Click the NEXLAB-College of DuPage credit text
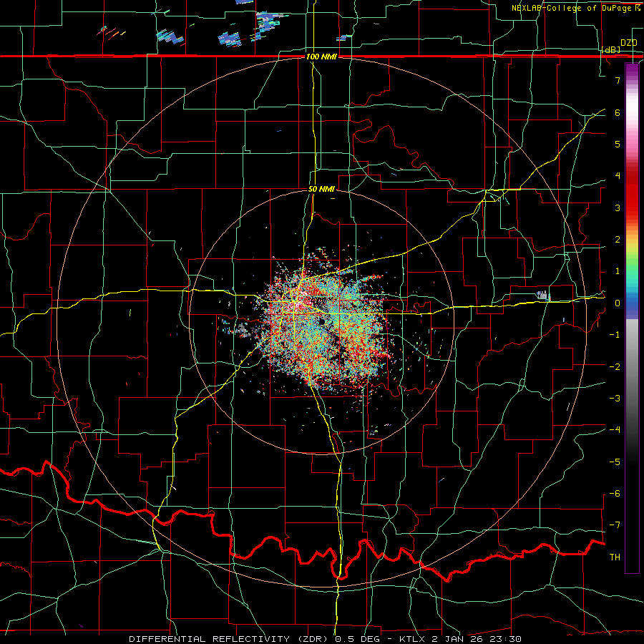Viewport: 644px width, 644px height. click(571, 8)
